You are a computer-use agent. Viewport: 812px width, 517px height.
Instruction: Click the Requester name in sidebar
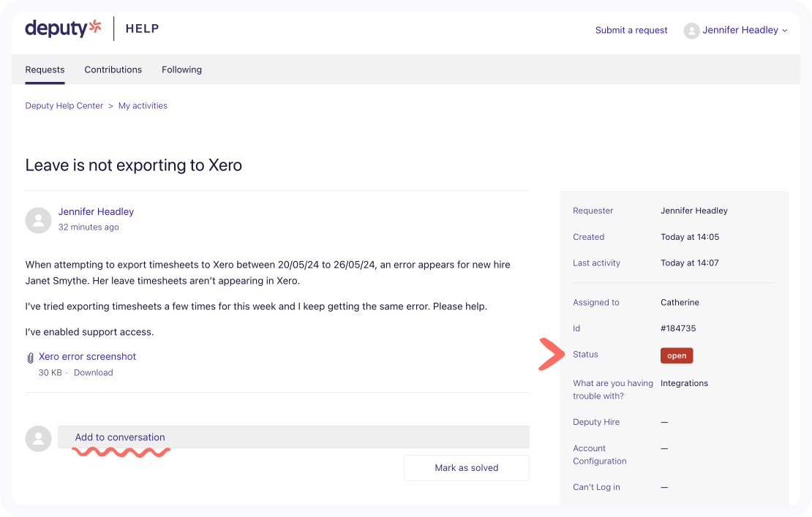[x=694, y=211]
